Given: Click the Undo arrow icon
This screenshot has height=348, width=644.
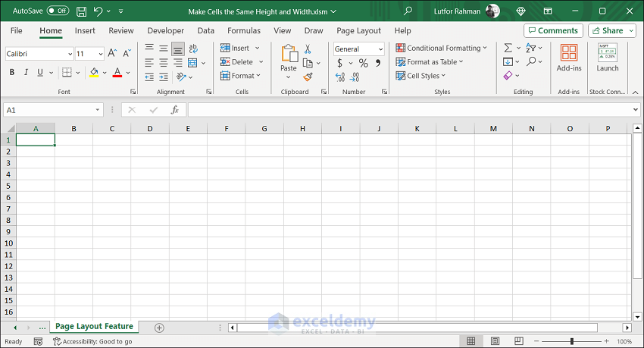Looking at the screenshot, I should (98, 11).
